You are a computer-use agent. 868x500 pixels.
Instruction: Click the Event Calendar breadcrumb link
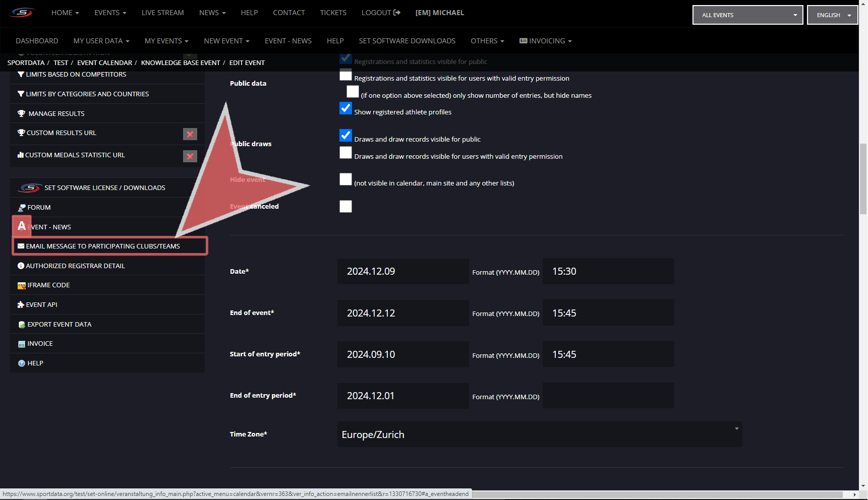pyautogui.click(x=104, y=62)
